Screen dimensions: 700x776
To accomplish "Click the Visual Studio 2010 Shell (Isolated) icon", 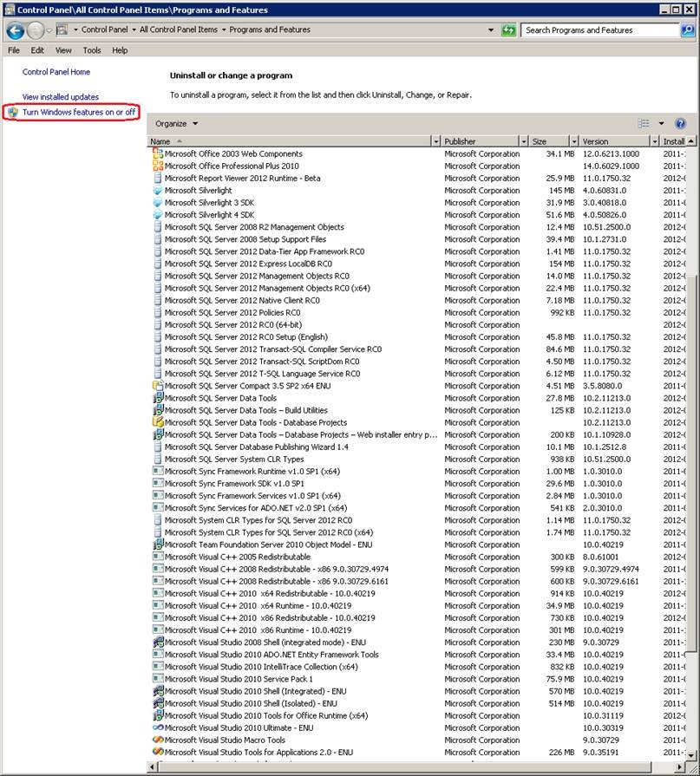I will (157, 703).
